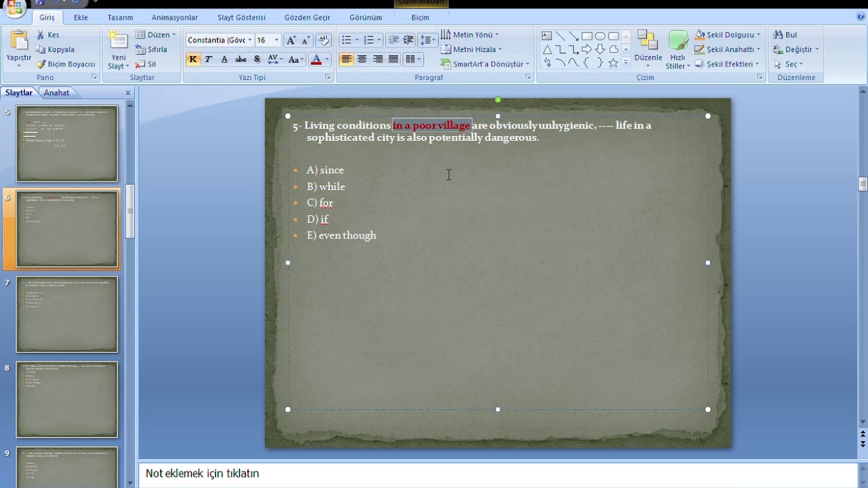
Task: Click SmartArt'a Dönüştür button
Action: pos(485,64)
